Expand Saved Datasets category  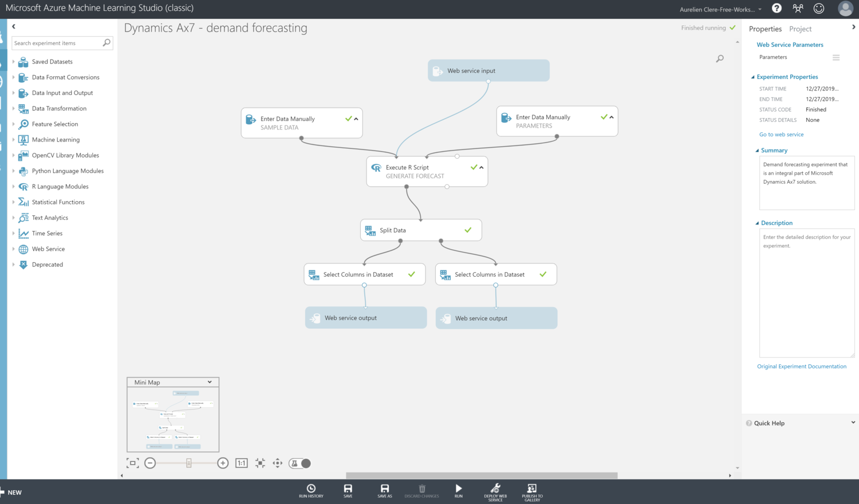point(13,61)
